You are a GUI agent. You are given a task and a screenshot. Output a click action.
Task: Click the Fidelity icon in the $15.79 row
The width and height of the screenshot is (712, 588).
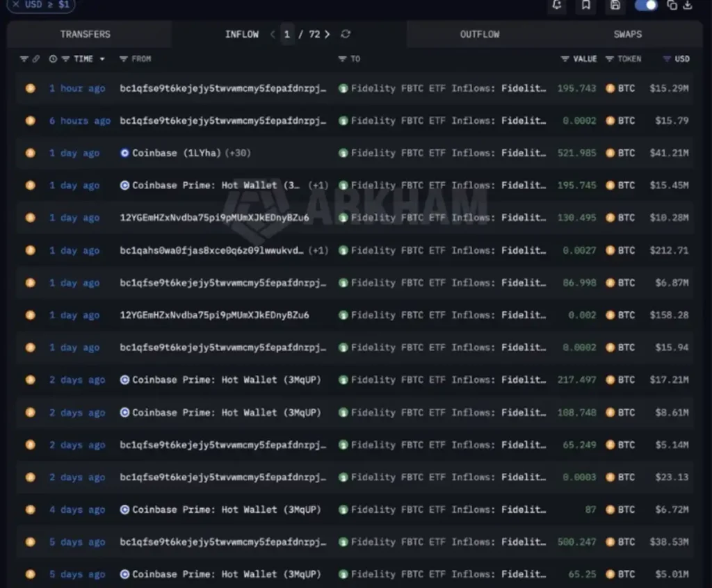(343, 121)
